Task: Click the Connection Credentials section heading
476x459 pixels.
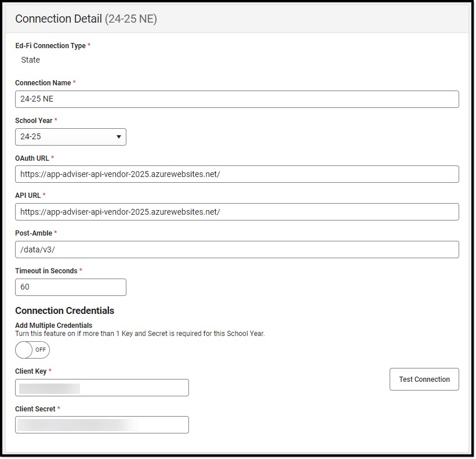Action: (64, 310)
